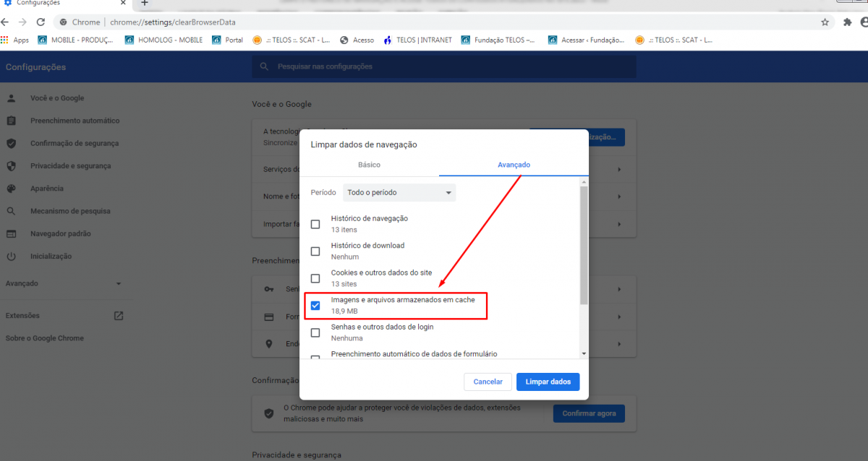This screenshot has width=868, height=461.
Task: Click the sync button behind dialog
Action: pyautogui.click(x=606, y=137)
